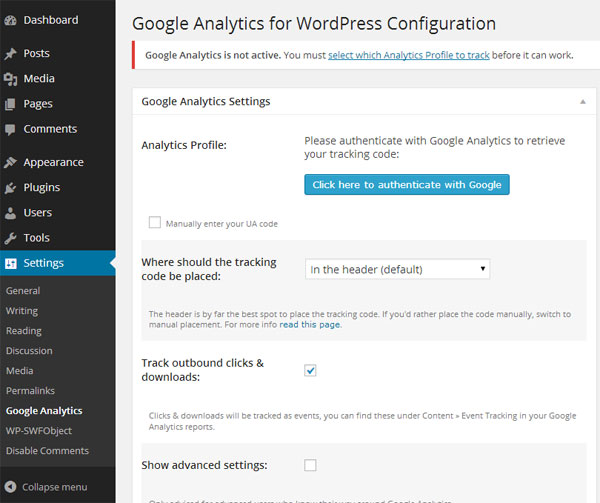600x503 pixels.
Task: Follow select which Analytics Profile to track link
Action: pos(409,55)
